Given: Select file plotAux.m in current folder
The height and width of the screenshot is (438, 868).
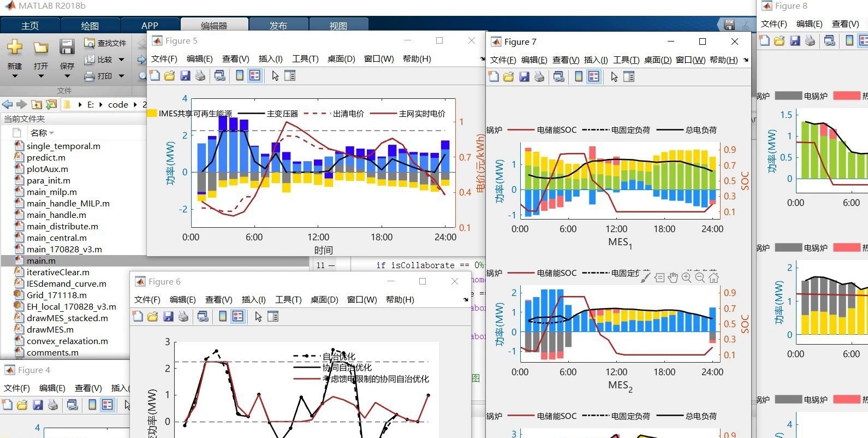Looking at the screenshot, I should pyautogui.click(x=47, y=169).
